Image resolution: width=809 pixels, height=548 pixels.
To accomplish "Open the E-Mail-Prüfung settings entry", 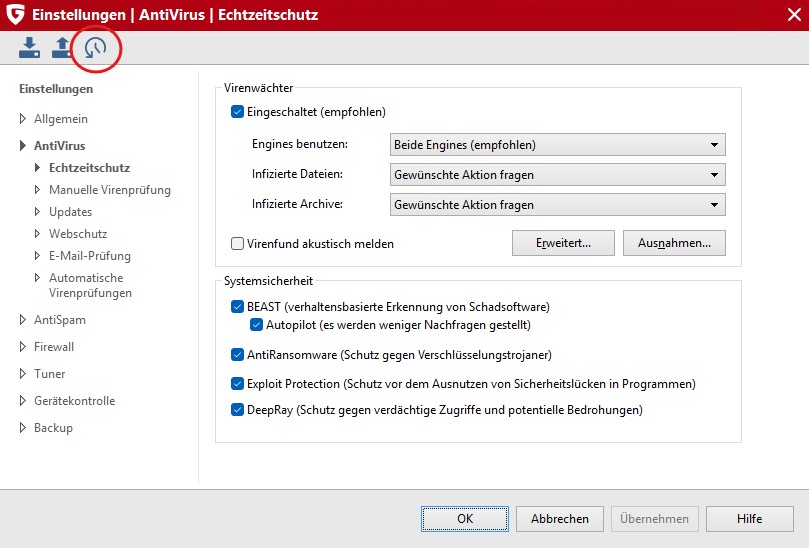I will 90,256.
